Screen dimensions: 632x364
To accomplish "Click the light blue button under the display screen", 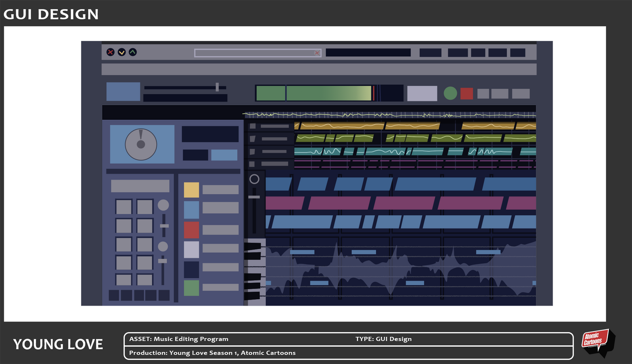I will [223, 155].
